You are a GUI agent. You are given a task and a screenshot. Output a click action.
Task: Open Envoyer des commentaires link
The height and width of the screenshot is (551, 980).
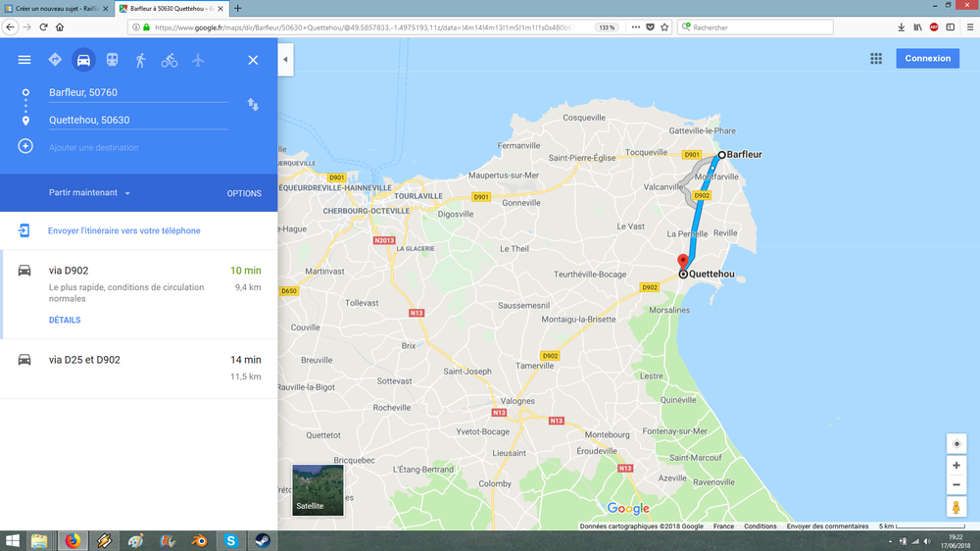pyautogui.click(x=827, y=526)
